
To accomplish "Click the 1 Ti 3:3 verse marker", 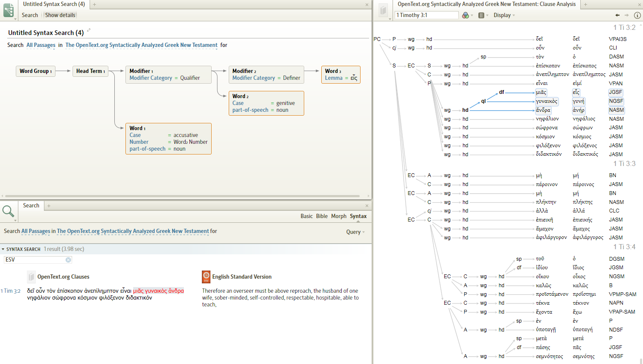I will (625, 163).
